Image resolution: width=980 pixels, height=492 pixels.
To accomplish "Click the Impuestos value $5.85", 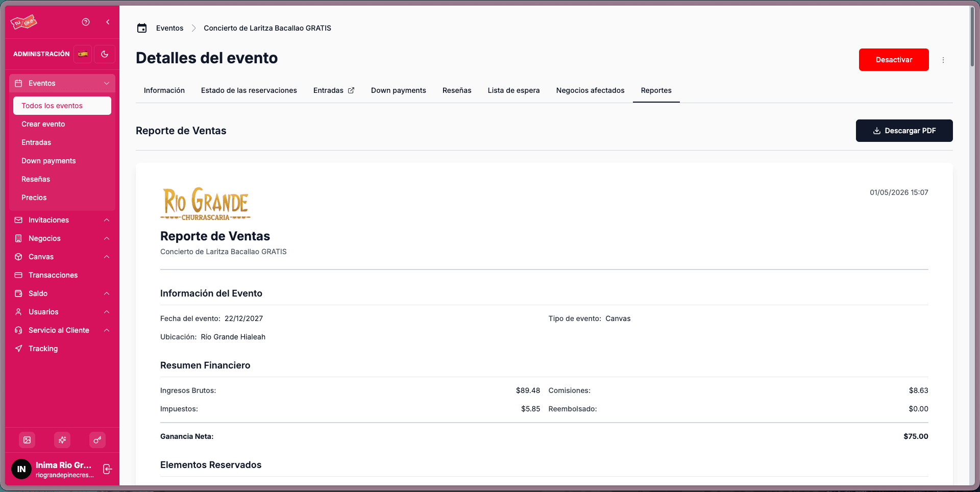I will (530, 409).
